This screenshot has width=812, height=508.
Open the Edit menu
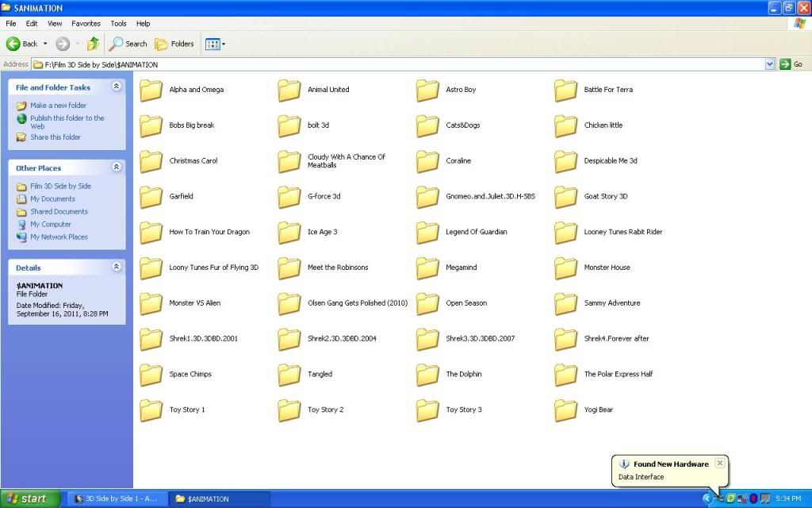click(x=32, y=23)
